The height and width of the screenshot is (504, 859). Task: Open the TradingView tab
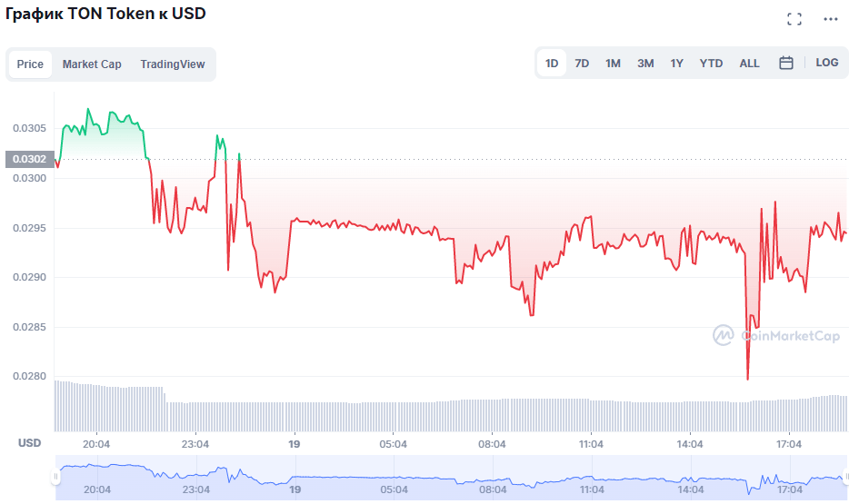172,64
